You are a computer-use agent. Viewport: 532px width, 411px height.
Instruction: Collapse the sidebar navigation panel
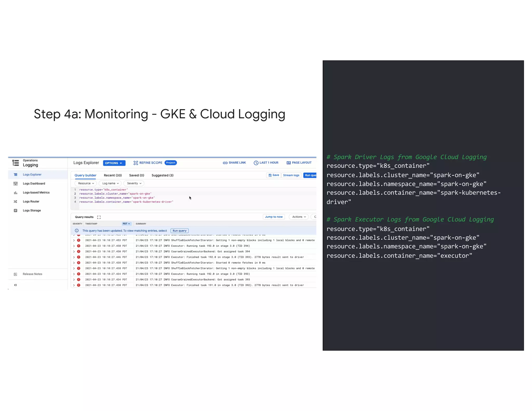pos(15,285)
